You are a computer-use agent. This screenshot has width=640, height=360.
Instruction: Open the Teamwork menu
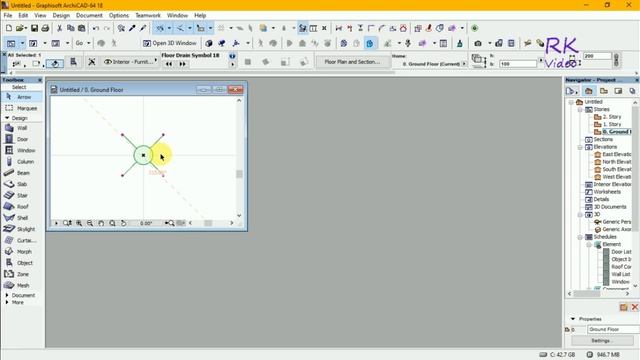click(x=148, y=16)
